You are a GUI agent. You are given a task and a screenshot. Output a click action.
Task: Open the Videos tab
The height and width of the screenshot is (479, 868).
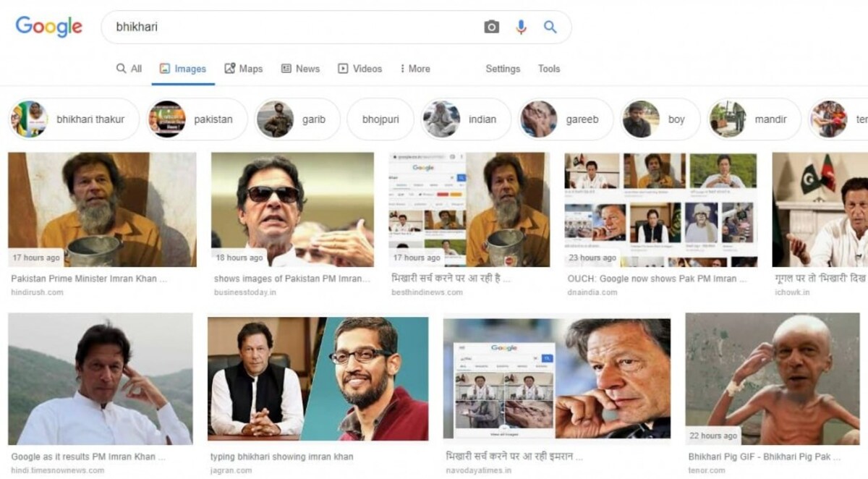(x=359, y=69)
